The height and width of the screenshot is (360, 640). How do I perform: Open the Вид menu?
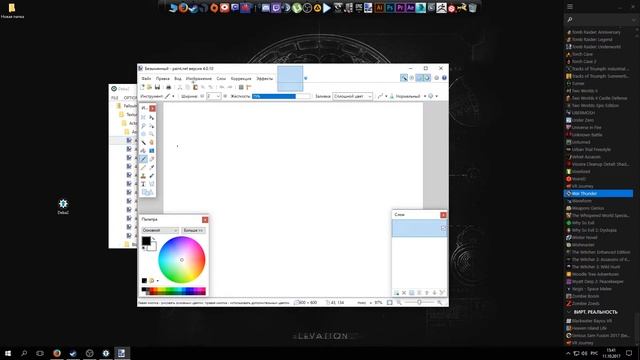pyautogui.click(x=178, y=78)
